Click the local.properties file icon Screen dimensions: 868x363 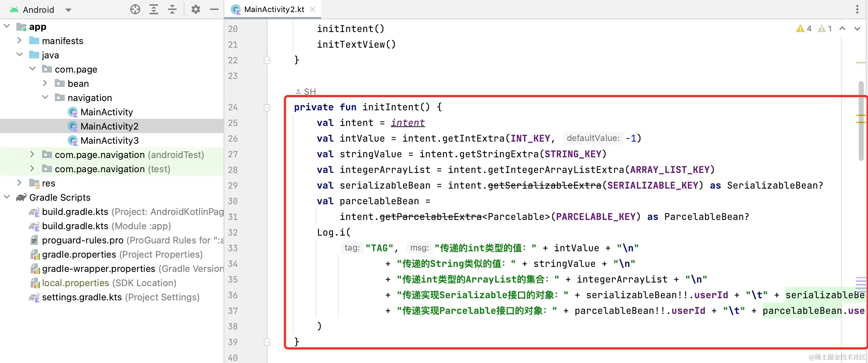click(x=35, y=283)
